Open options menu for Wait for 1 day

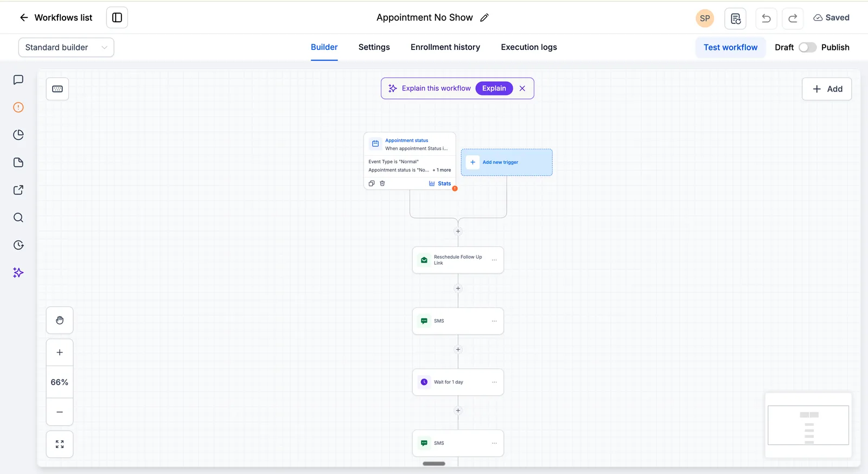tap(494, 382)
